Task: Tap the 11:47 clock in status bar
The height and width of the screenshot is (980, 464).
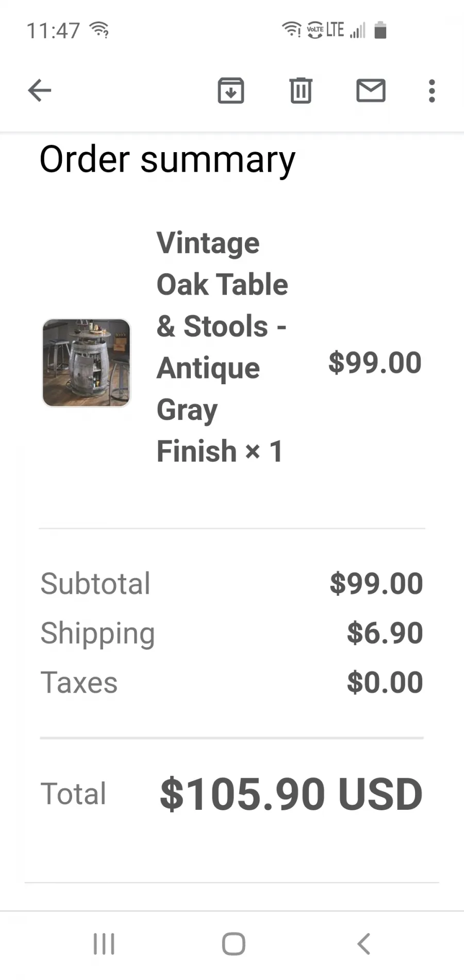Action: point(53,30)
